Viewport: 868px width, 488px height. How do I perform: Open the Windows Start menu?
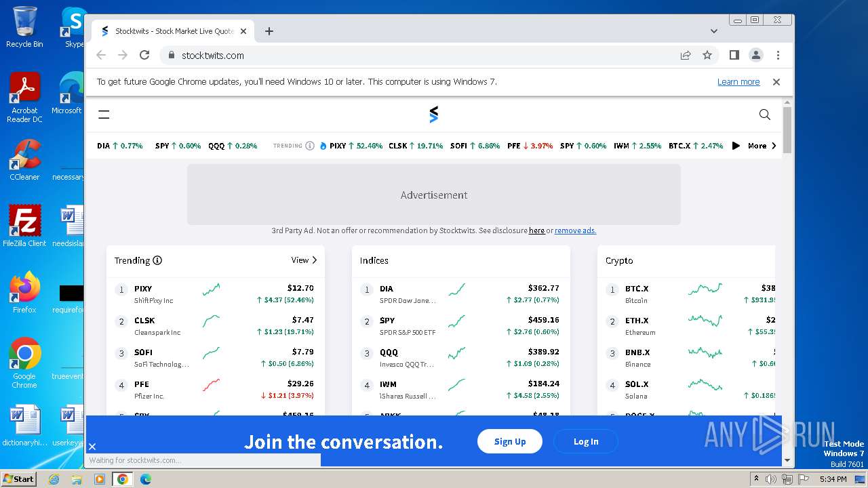click(x=19, y=479)
